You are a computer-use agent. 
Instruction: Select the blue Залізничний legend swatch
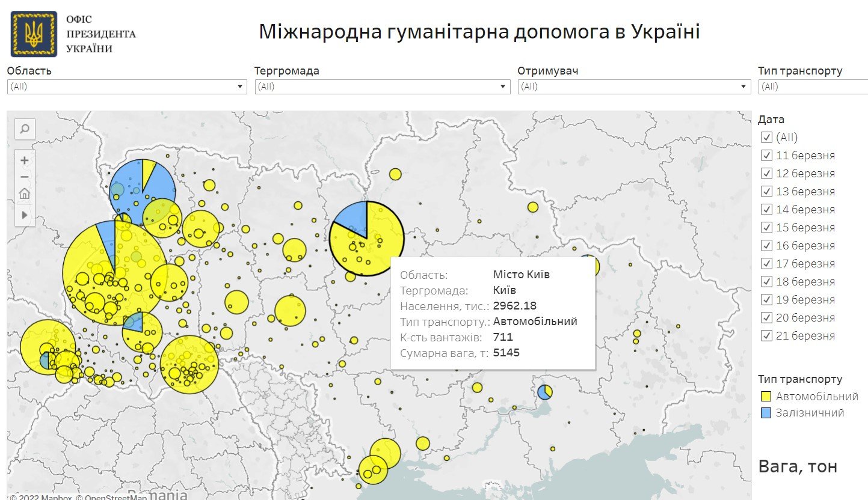766,413
